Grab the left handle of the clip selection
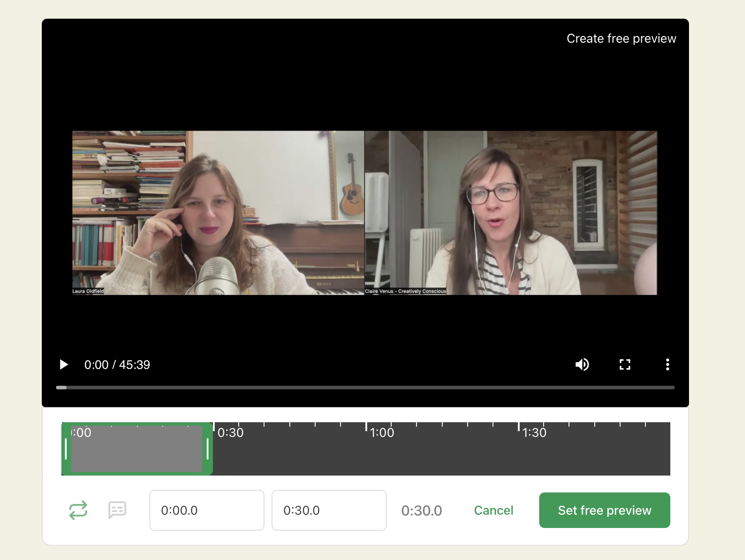This screenshot has height=560, width=745. pyautogui.click(x=66, y=449)
